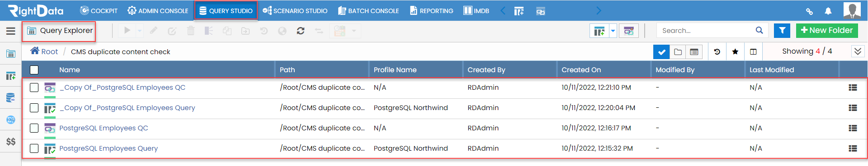This screenshot has width=868, height=166.
Task: Click into the Search input field
Action: coord(706,31)
